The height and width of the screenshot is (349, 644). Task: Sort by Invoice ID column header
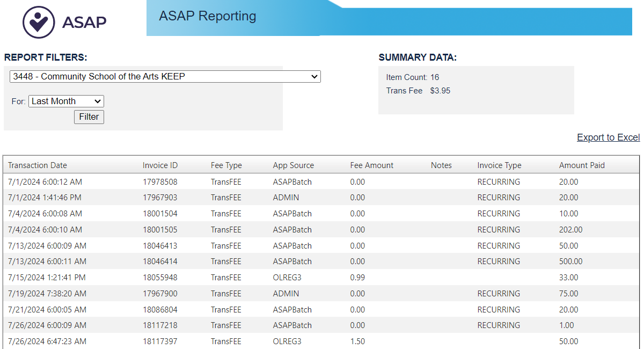point(160,165)
